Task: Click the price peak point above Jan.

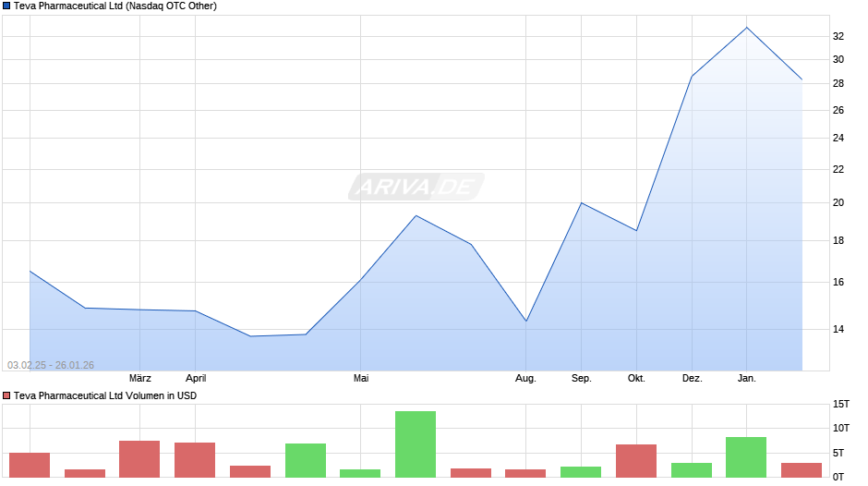Action: click(x=747, y=27)
